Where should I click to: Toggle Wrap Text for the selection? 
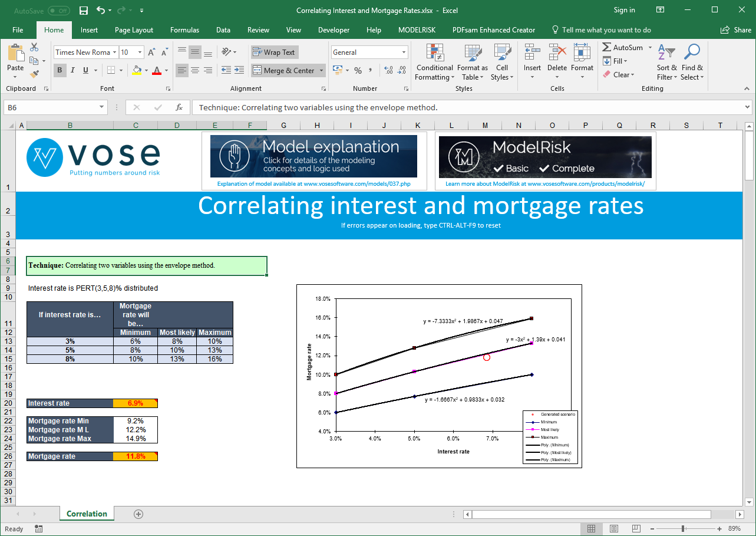(274, 52)
